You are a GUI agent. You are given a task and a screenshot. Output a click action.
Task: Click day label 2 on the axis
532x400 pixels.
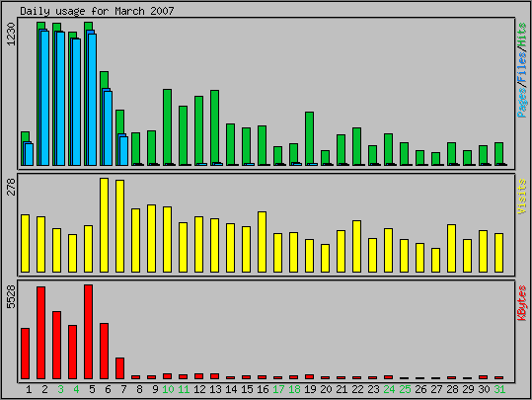[x=44, y=389]
